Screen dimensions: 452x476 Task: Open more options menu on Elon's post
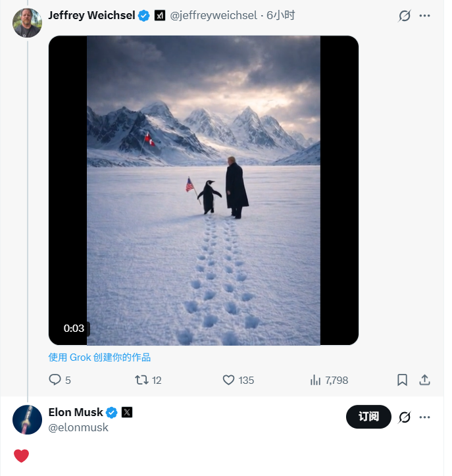(425, 417)
